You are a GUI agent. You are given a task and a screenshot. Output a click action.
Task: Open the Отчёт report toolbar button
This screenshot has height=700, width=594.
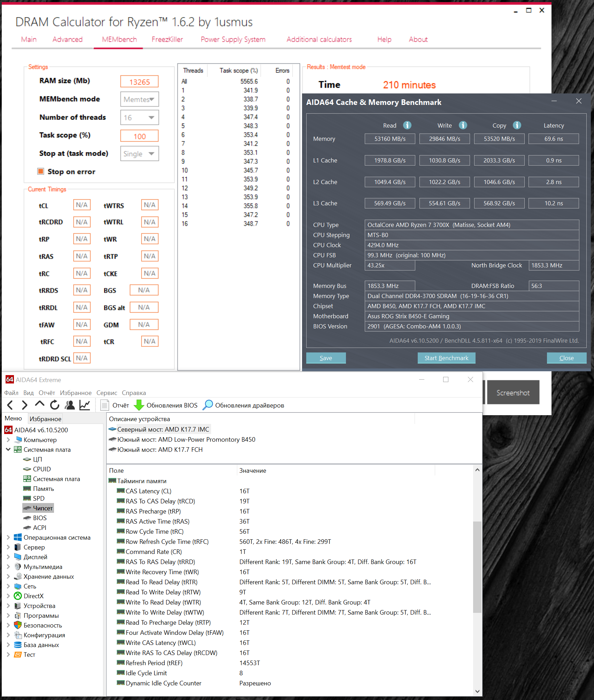coord(115,405)
